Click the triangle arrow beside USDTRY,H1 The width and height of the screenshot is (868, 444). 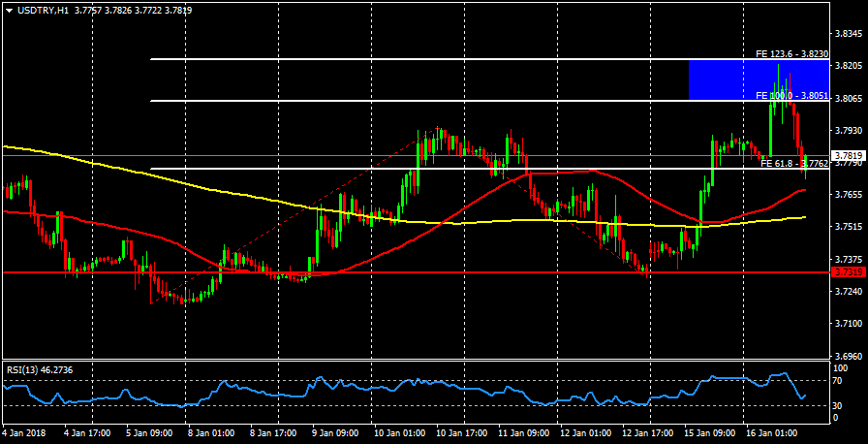(9, 11)
